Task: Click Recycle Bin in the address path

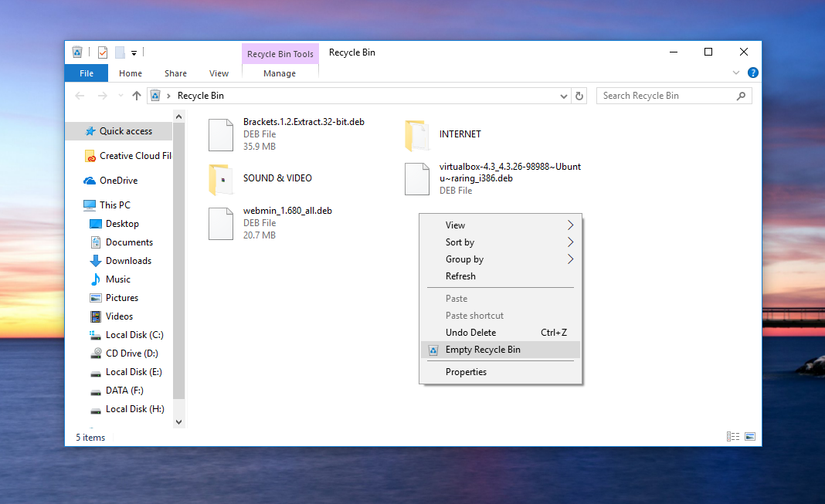Action: 201,96
